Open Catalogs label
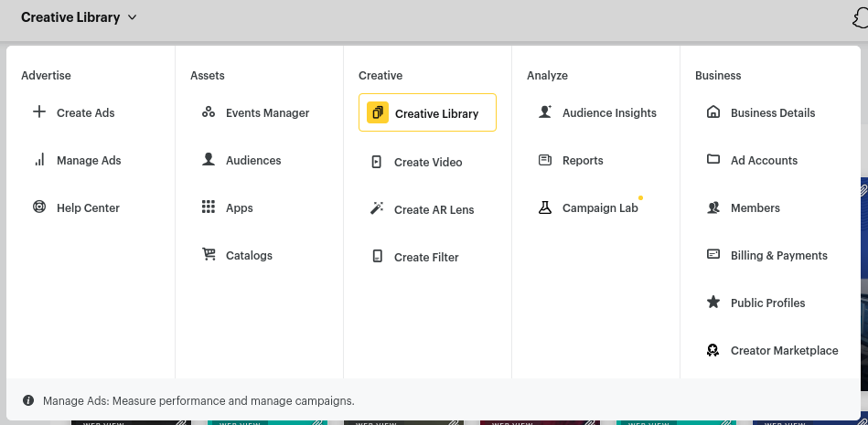Screen dimensions: 868x425 (x=249, y=256)
